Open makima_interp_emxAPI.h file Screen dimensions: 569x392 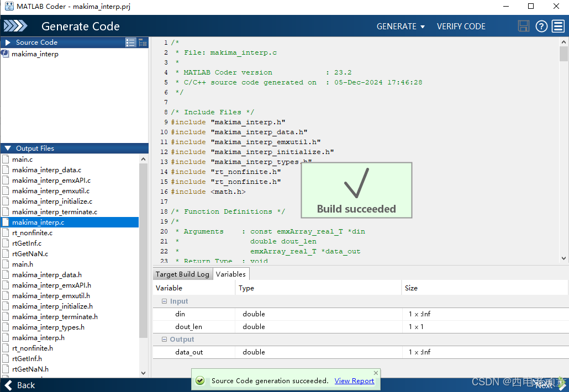[51, 285]
